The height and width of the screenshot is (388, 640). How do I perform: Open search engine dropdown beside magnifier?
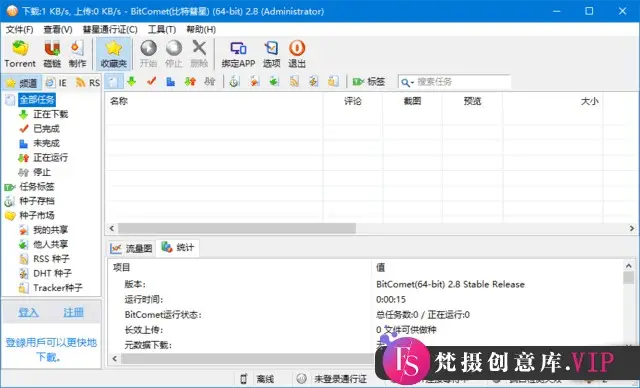tap(412, 83)
